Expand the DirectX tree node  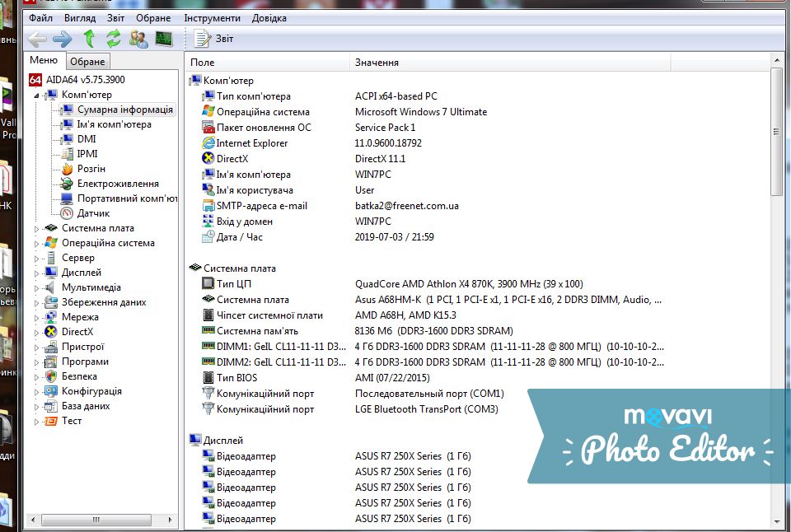36,333
